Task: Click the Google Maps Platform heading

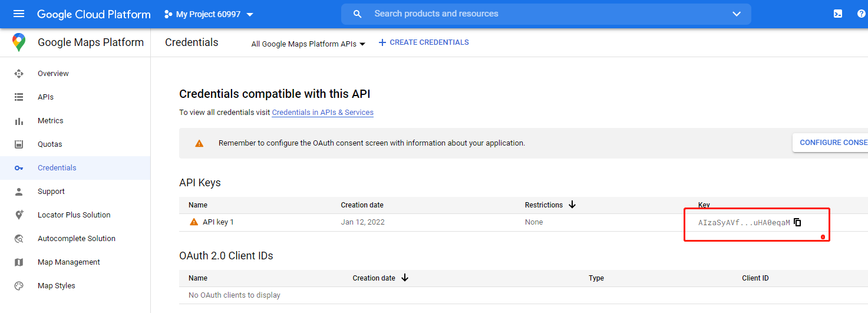Action: coord(91,42)
